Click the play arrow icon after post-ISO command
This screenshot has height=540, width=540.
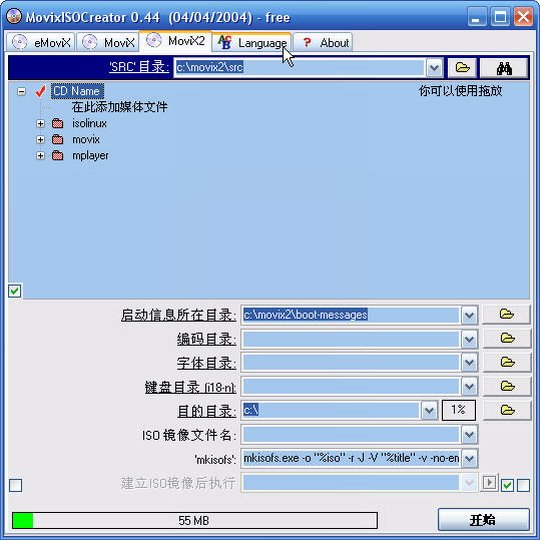(x=489, y=483)
